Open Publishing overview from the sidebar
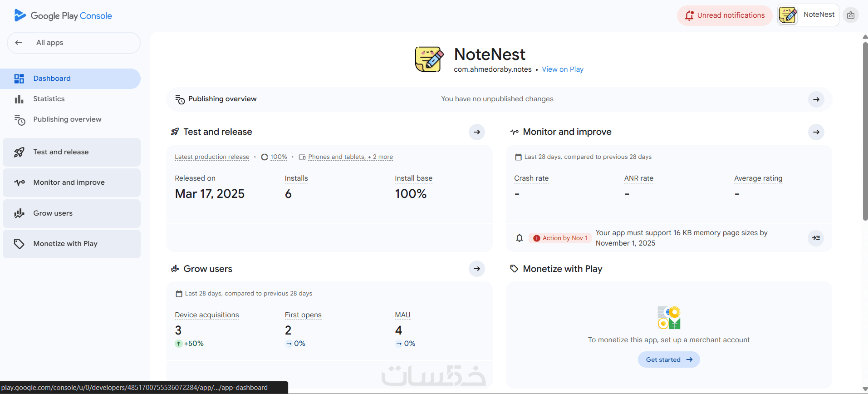 pyautogui.click(x=67, y=119)
